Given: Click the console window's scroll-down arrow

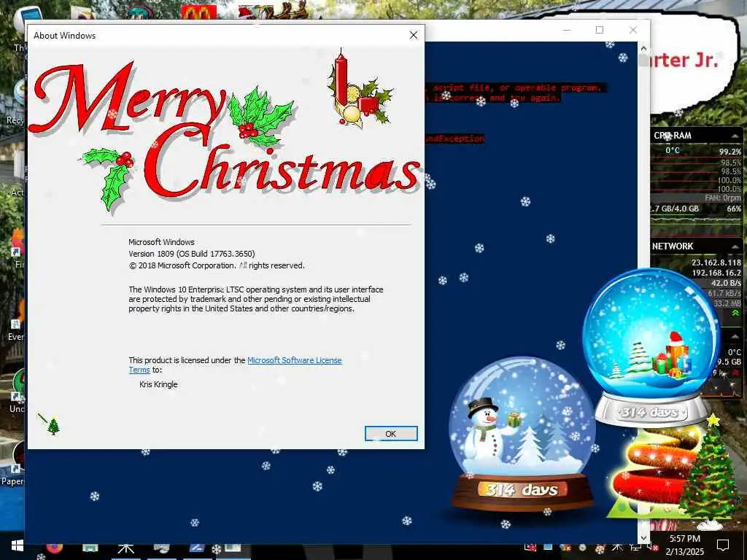Looking at the screenshot, I should click(643, 539).
